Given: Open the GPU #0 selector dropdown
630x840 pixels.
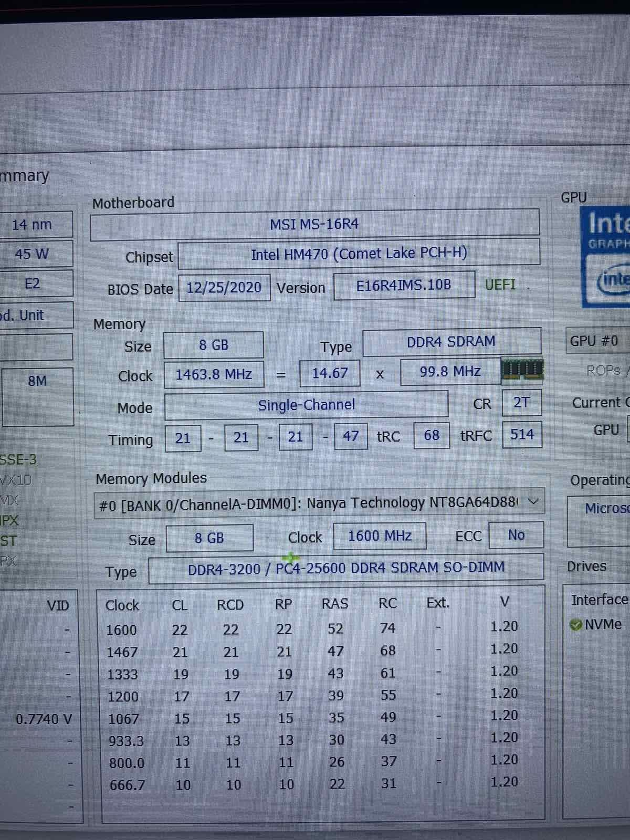Looking at the screenshot, I should tap(597, 341).
